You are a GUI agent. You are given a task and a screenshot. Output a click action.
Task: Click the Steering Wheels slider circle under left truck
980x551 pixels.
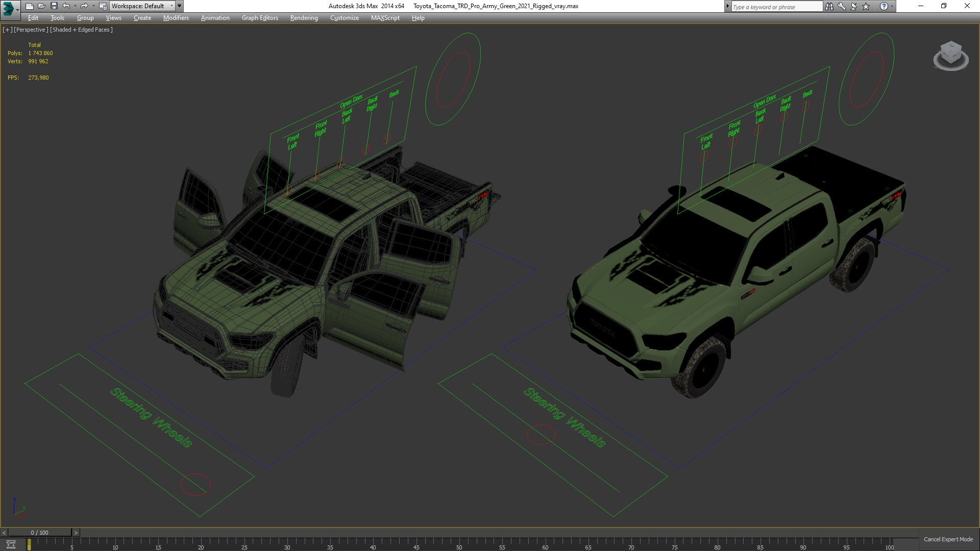tap(195, 485)
